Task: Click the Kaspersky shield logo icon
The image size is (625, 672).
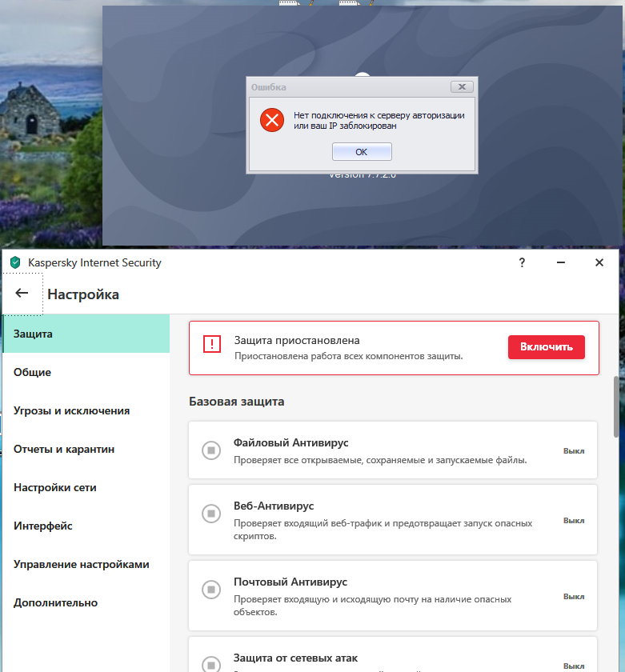Action: click(14, 262)
